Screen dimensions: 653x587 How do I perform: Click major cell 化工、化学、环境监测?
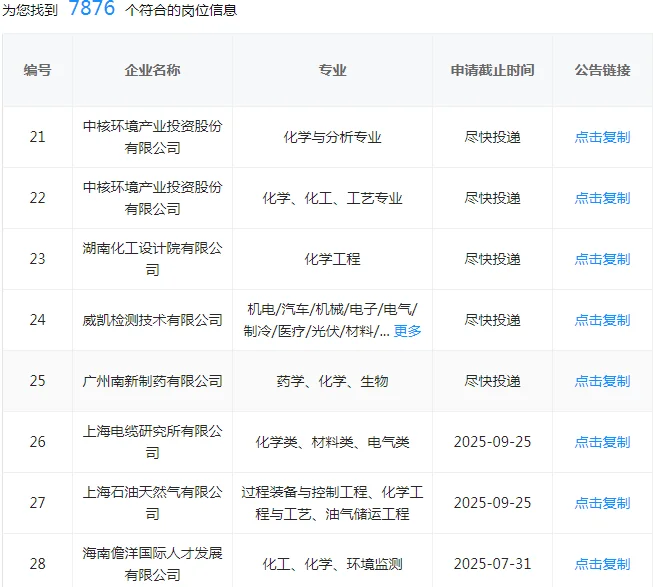point(332,564)
